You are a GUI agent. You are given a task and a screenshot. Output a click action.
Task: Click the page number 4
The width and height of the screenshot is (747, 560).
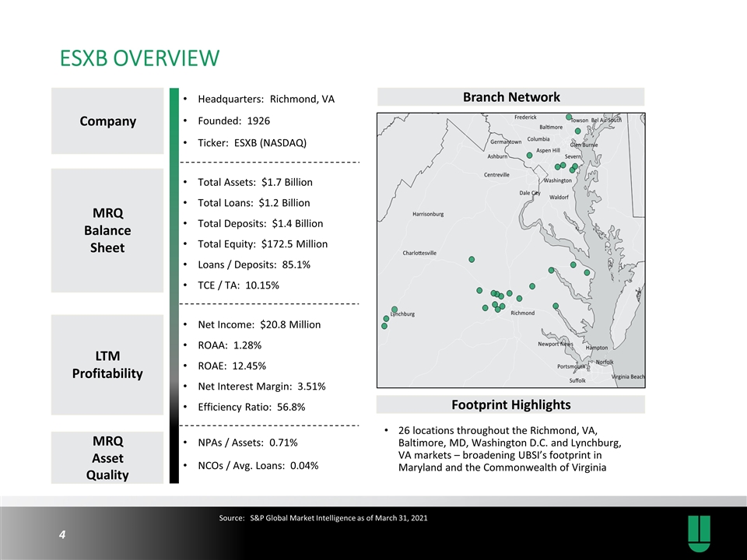coord(62,535)
